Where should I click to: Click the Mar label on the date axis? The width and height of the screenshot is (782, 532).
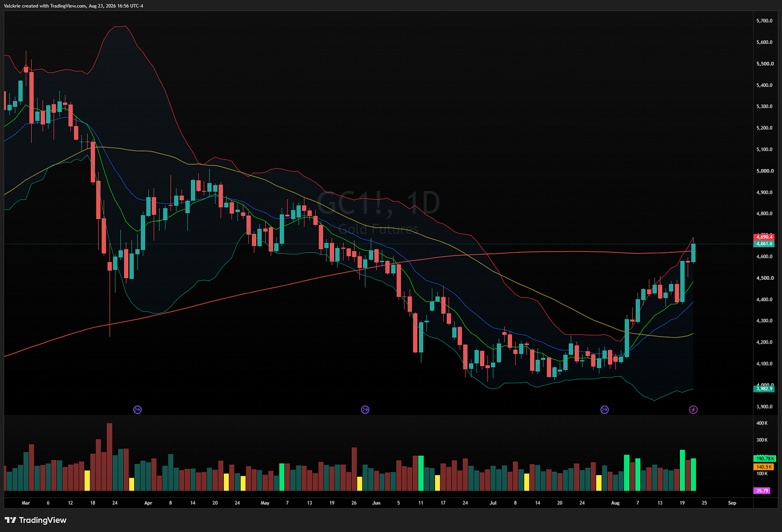tap(26, 503)
